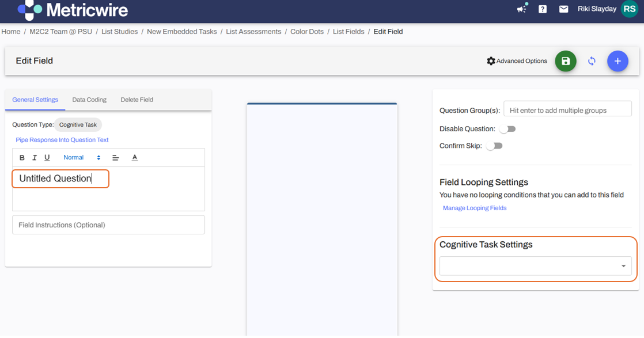
Task: Open the Normal text size dropdown
Action: pos(82,158)
